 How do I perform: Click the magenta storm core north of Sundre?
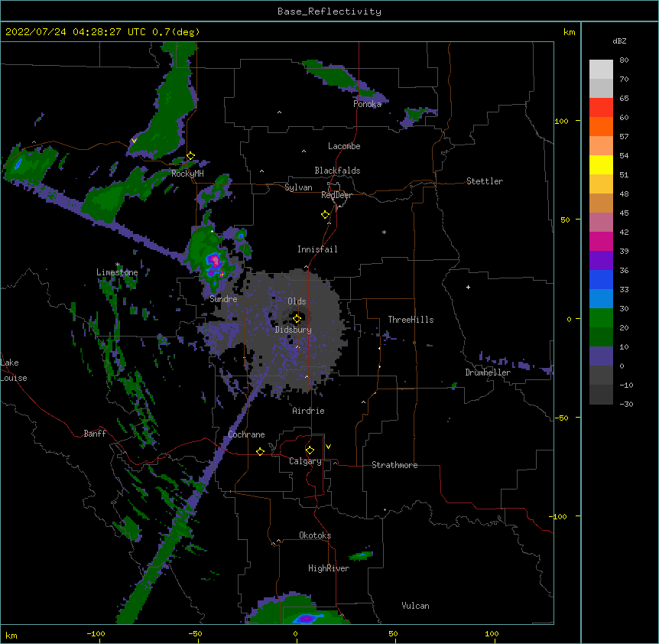(215, 261)
